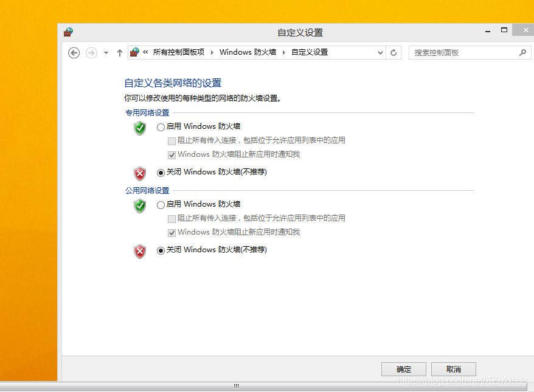
Task: Refresh the page with the refresh icon
Action: click(394, 53)
